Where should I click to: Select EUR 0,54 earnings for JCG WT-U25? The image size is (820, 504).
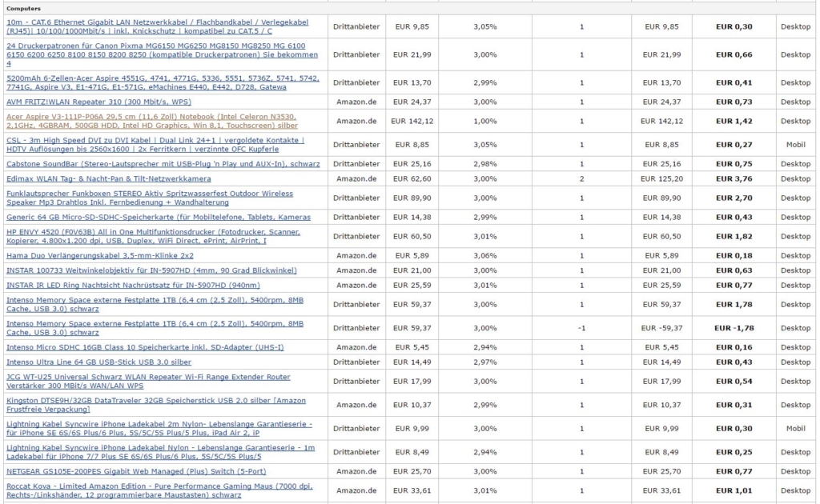point(734,382)
